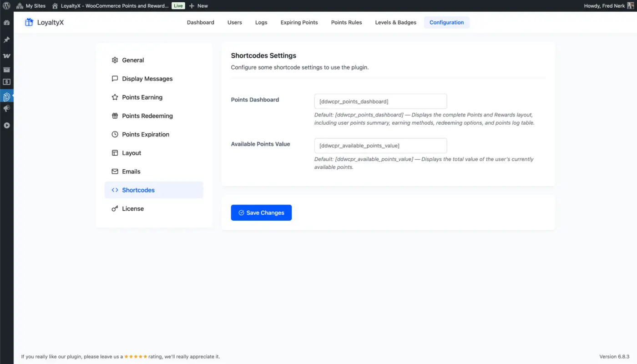Open the Emails settings section
Screen dimensions: 637x364
(131, 171)
